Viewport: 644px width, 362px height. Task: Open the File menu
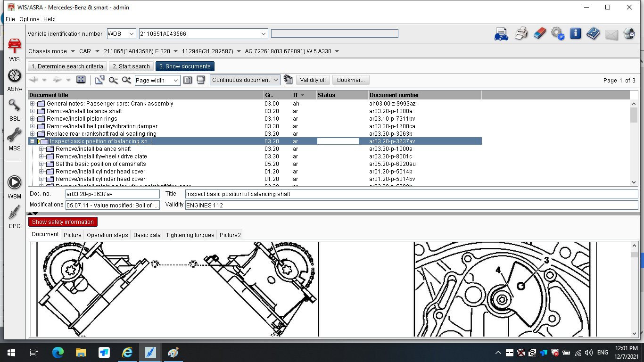pyautogui.click(x=10, y=19)
